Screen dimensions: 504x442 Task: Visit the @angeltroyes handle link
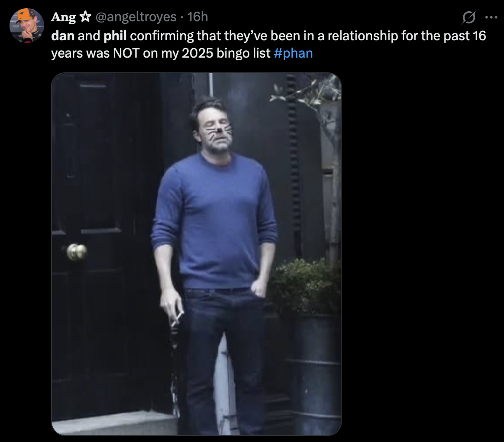(x=136, y=17)
